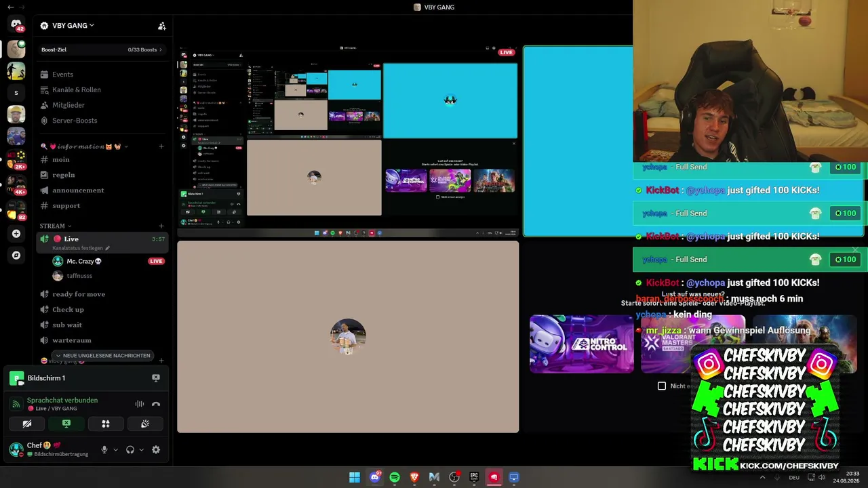Mute or unmute the microphone
The height and width of the screenshot is (488, 868).
[104, 449]
